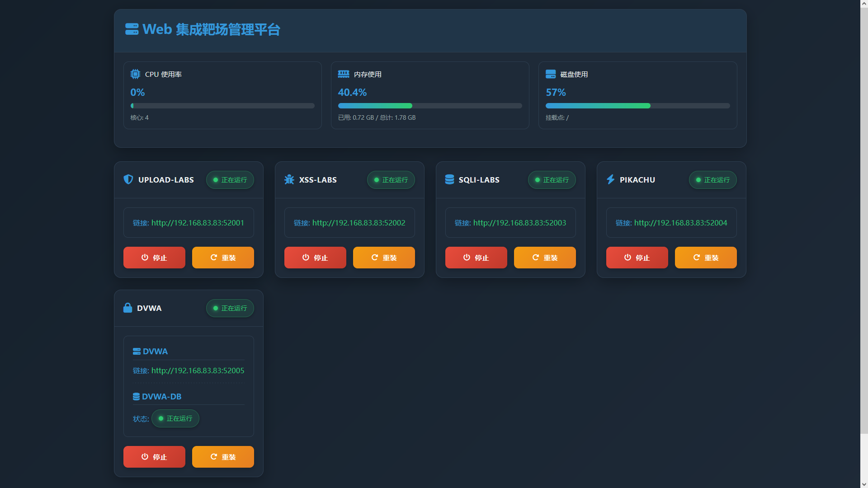Click the database icon for SQLI-LABS
This screenshot has height=488, width=868.
point(449,179)
